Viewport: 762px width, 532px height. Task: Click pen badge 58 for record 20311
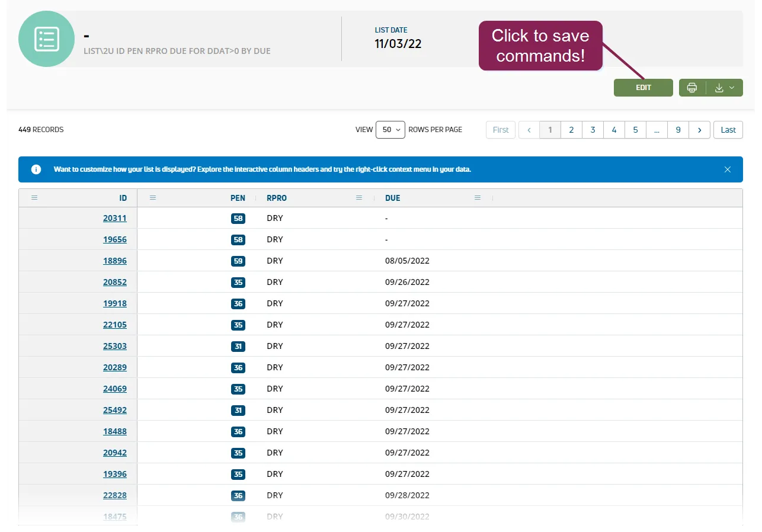point(238,218)
